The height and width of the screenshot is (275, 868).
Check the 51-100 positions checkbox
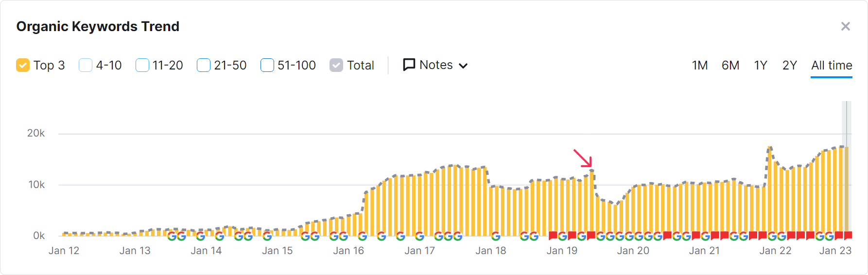pyautogui.click(x=267, y=65)
